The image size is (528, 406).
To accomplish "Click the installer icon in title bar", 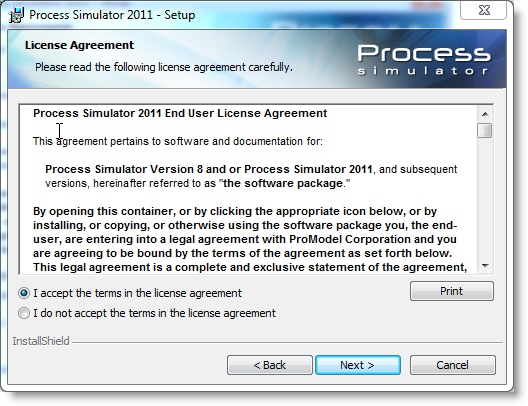I will coord(16,15).
